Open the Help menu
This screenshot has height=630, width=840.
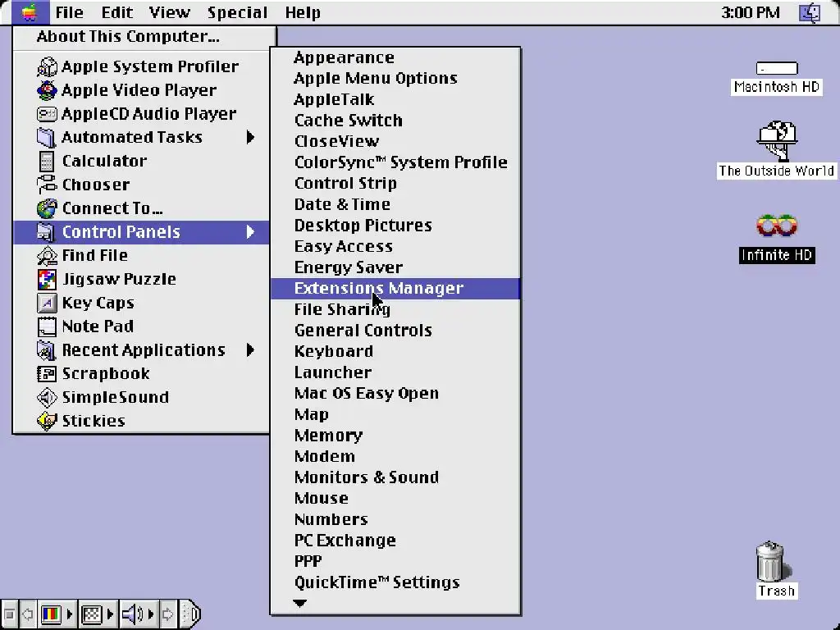click(x=303, y=12)
